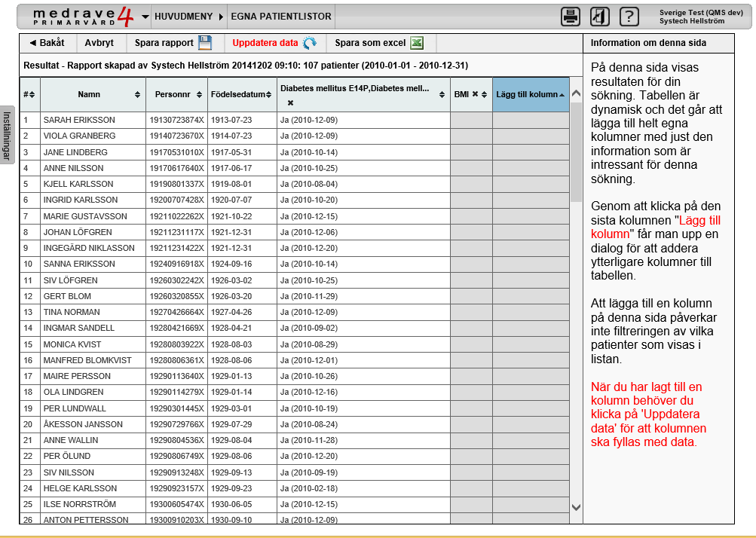Click name MONICA KVIST
Viewport: 756px width, 538px height.
click(x=72, y=344)
